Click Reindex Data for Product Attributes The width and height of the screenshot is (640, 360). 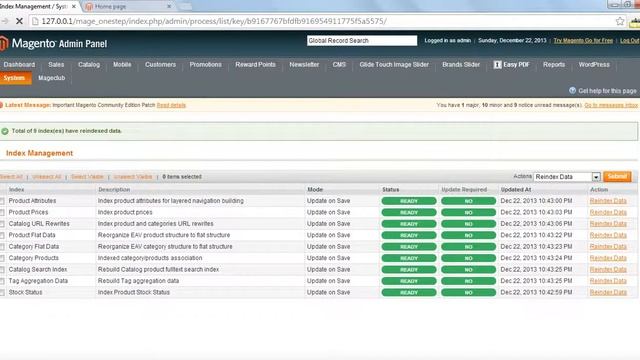click(x=608, y=201)
